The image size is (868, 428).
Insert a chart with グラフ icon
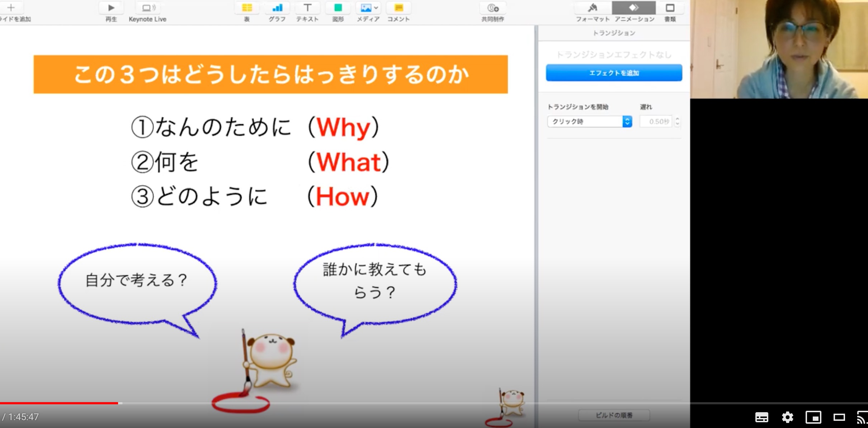[x=277, y=8]
